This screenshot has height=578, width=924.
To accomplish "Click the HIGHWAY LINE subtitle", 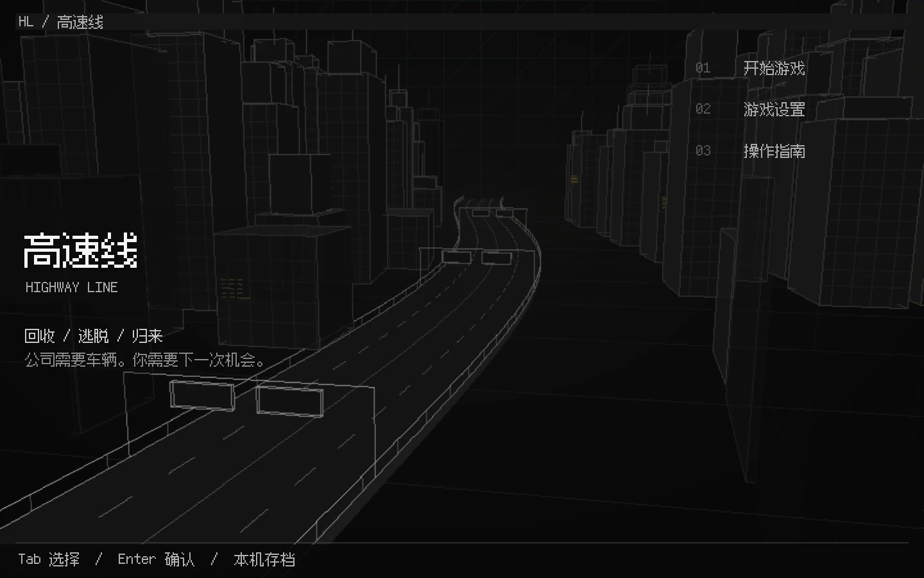I will (x=72, y=287).
